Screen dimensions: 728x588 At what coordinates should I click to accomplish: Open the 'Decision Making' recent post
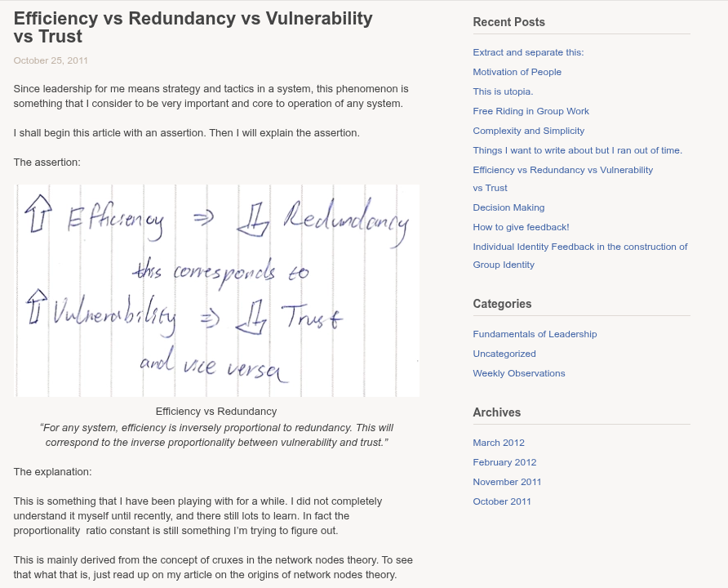(x=508, y=207)
